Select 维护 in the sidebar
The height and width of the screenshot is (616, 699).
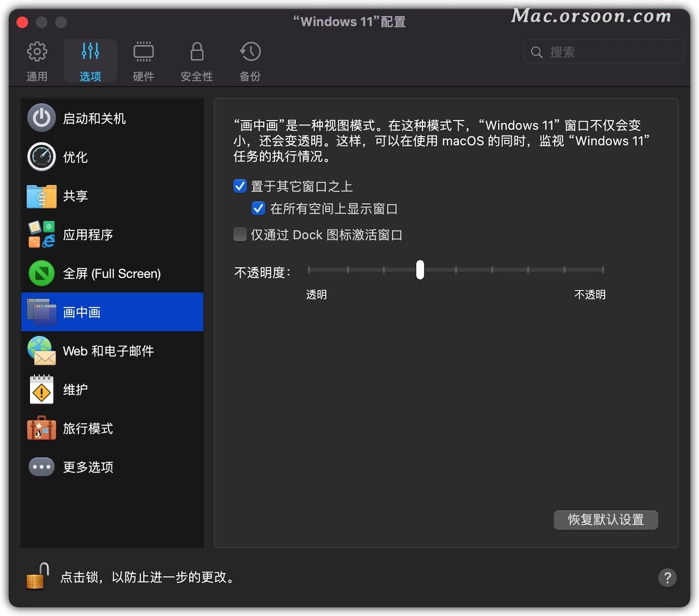tap(112, 390)
